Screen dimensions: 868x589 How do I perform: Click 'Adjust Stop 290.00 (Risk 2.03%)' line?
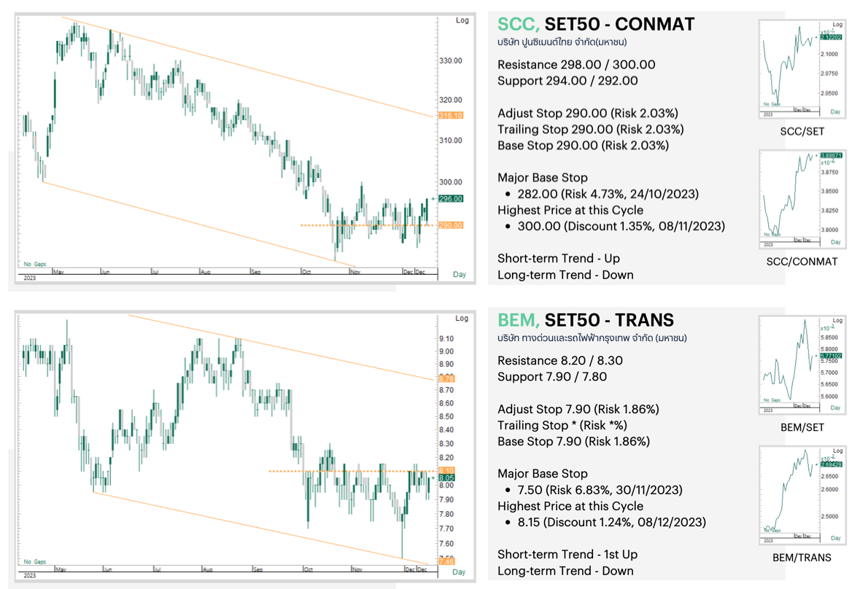click(588, 114)
